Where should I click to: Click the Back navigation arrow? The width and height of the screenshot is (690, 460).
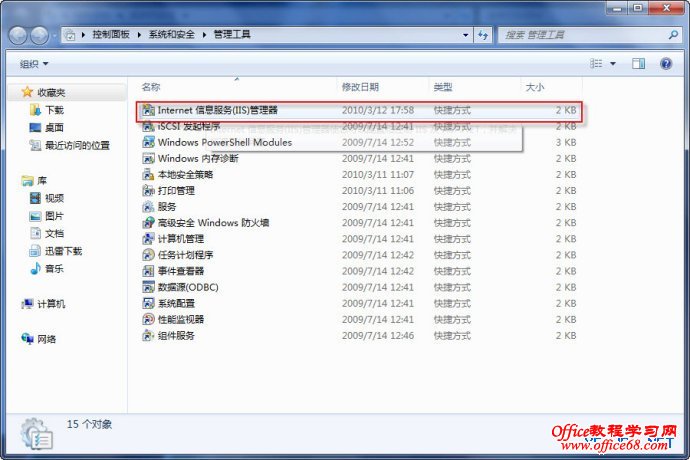[x=18, y=35]
